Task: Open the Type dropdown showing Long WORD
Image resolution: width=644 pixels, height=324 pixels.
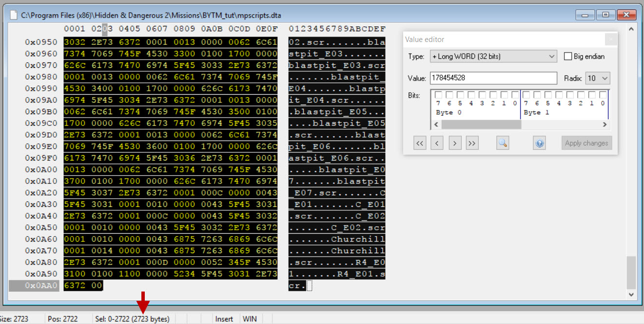Action: [x=493, y=57]
